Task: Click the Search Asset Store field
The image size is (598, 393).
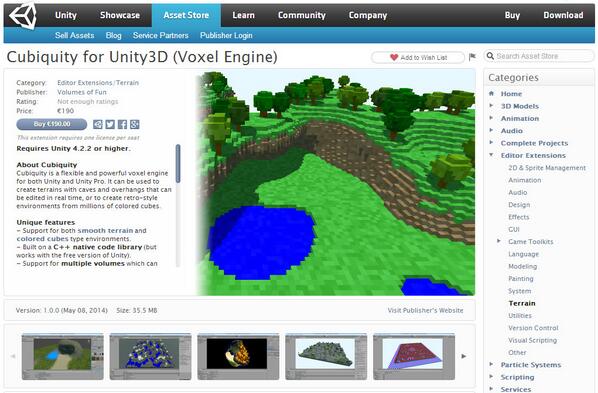Action: pyautogui.click(x=539, y=56)
